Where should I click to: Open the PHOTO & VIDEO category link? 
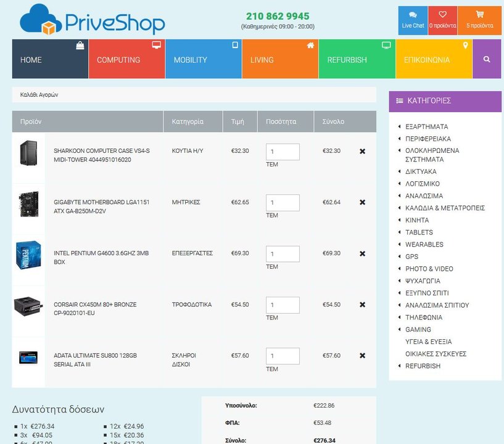429,269
